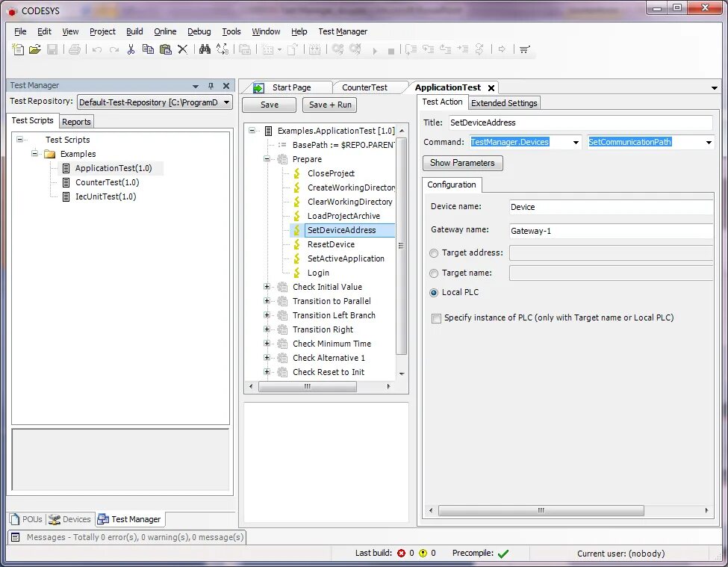The image size is (728, 567).
Task: Select the Local PLC radio button
Action: 434,293
